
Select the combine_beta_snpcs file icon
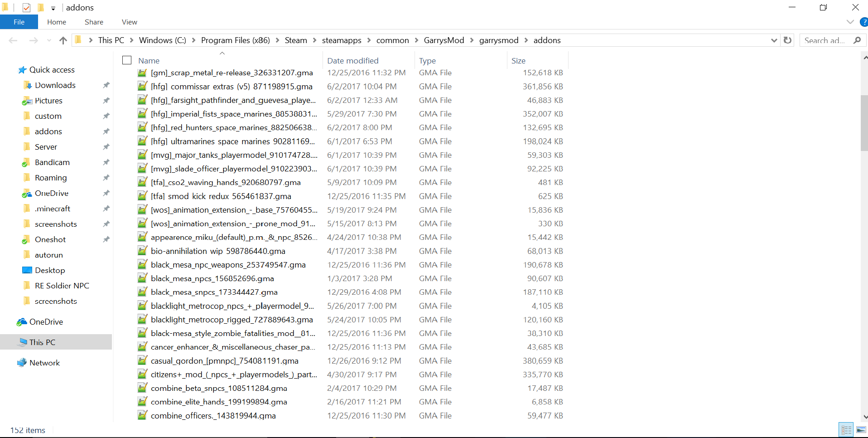click(142, 388)
